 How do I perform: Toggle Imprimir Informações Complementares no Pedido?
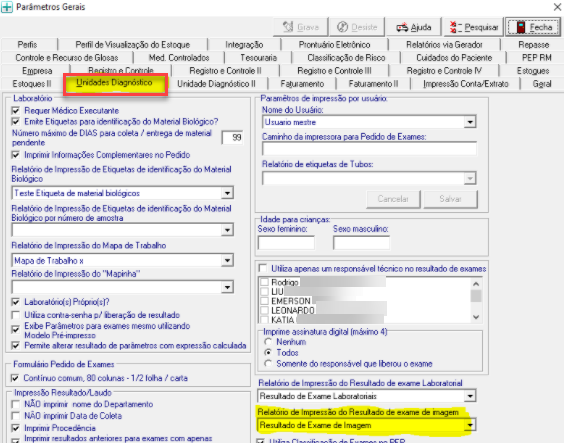pos(16,155)
